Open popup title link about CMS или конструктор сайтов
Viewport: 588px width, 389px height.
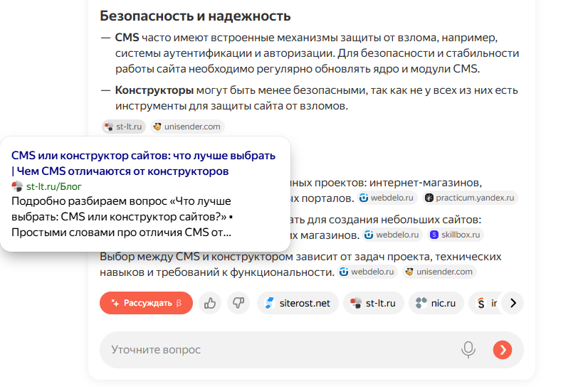coord(143,163)
